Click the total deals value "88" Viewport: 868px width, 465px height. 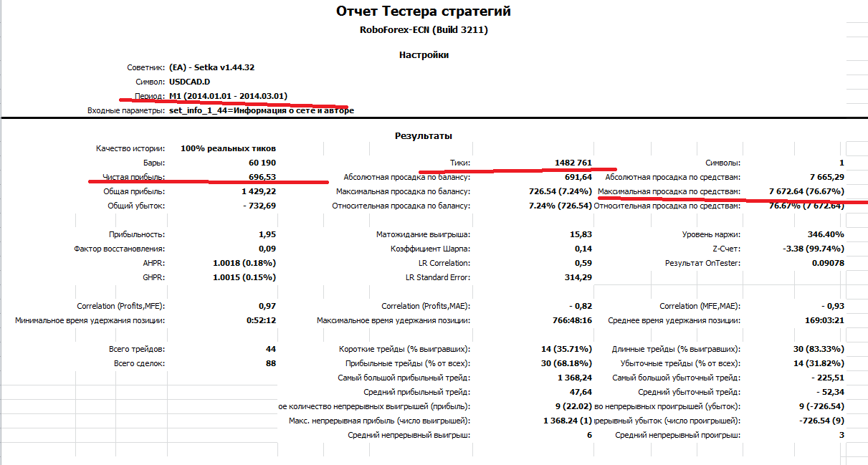tap(270, 363)
